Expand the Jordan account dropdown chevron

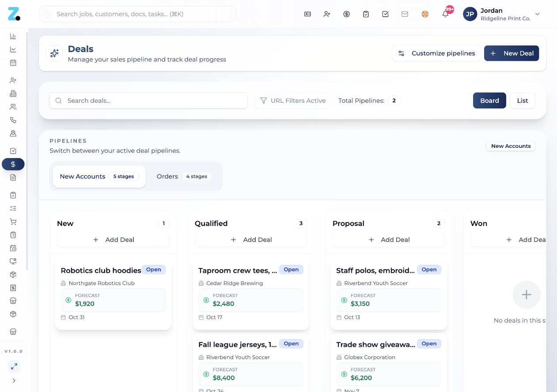click(538, 14)
